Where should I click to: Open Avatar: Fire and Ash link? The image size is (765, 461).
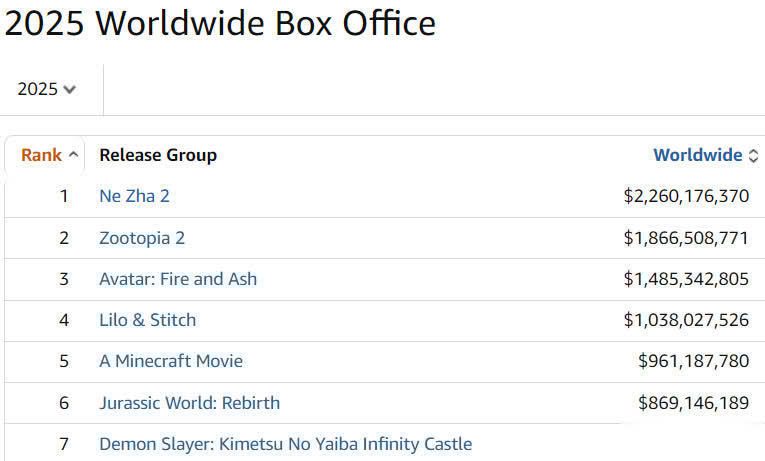(178, 279)
